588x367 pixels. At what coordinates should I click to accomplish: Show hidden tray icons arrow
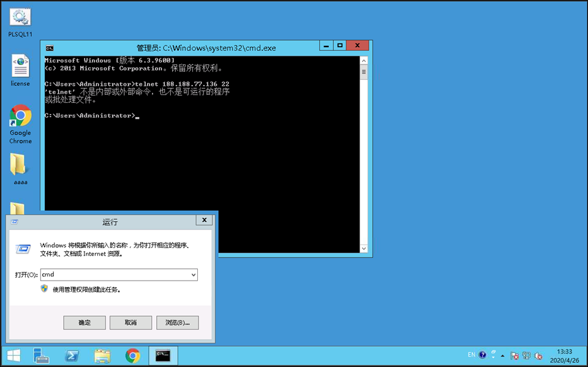(503, 355)
